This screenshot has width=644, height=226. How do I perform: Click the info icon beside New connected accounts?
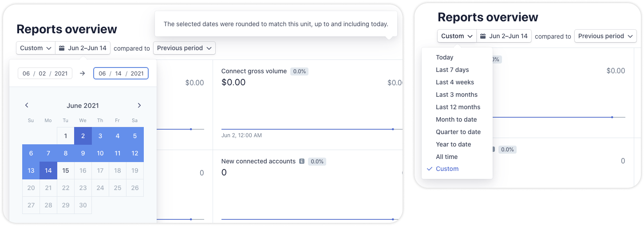[x=302, y=162]
